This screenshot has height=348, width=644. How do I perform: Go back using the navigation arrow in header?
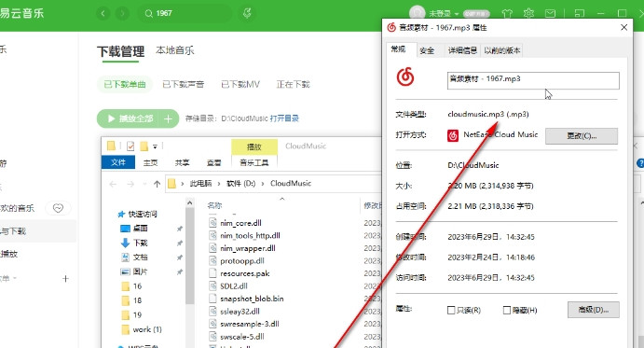tap(103, 14)
